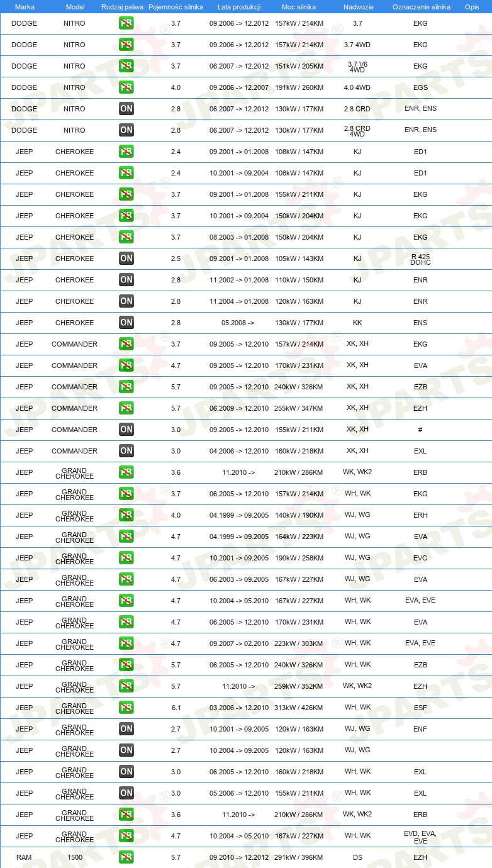Click the ENF engine code cell
Image resolution: width=492 pixels, height=868 pixels.
tap(420, 729)
